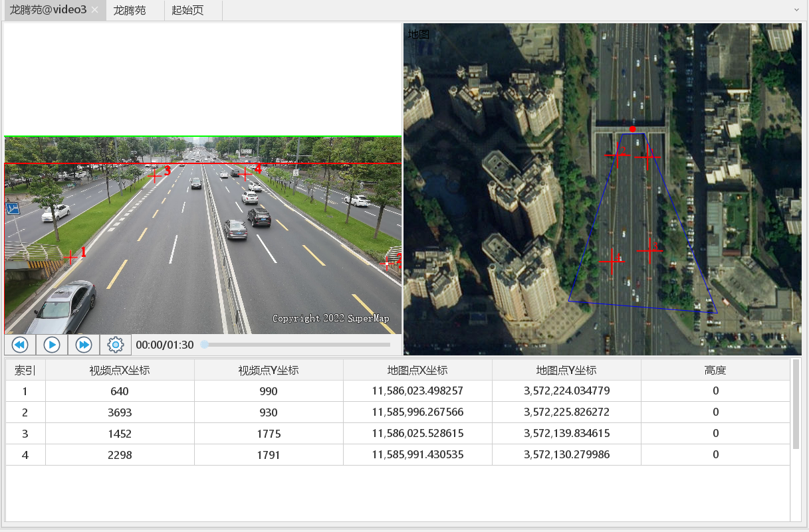This screenshot has width=809, height=532.
Task: Select control point 3 marker in video
Action: [x=154, y=175]
